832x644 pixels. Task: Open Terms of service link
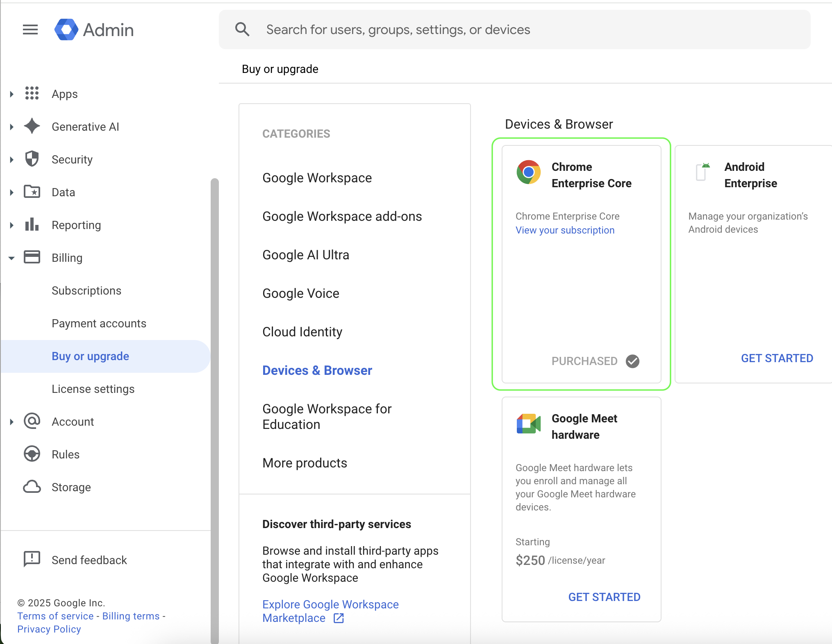55,616
